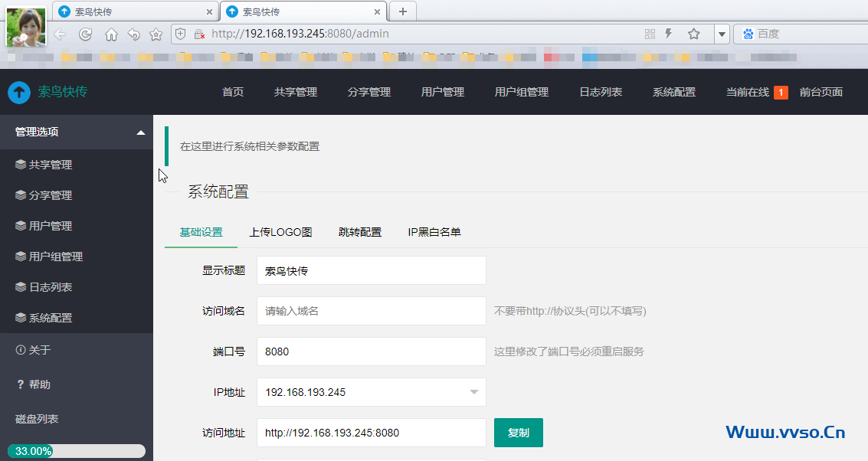
Task: Open 用户组管理 in top navigation
Action: click(x=521, y=92)
